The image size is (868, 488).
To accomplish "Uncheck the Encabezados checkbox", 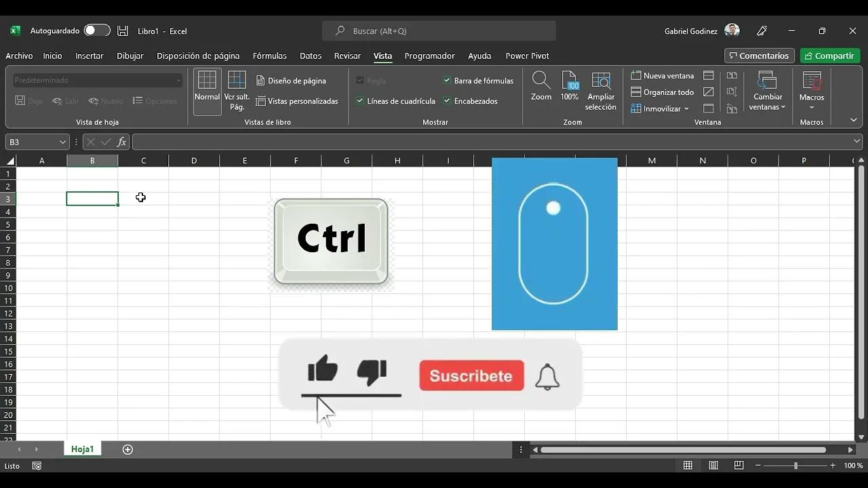I will point(447,100).
